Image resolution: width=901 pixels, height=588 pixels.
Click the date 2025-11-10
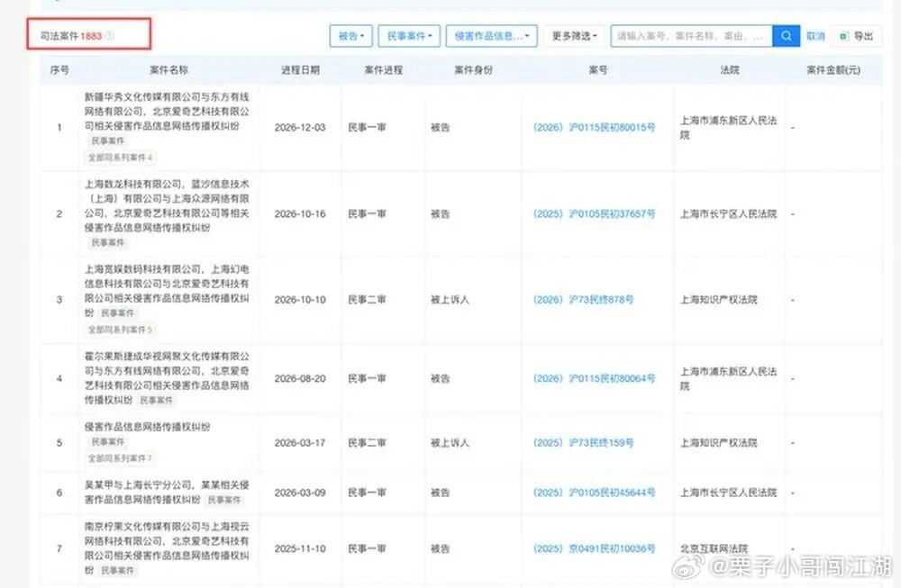click(x=300, y=548)
